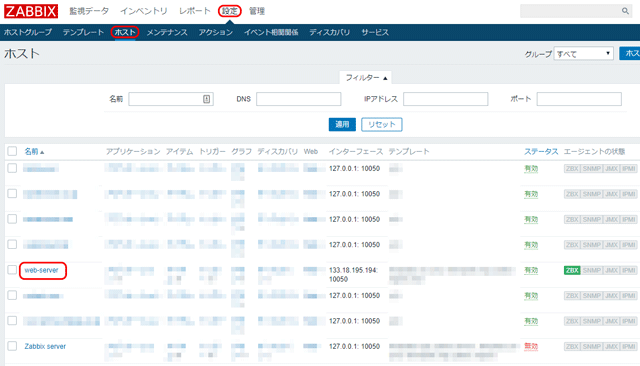Click the ZBX badge in Zabbix server row
Image resolution: width=640 pixels, height=366 pixels.
tap(572, 346)
